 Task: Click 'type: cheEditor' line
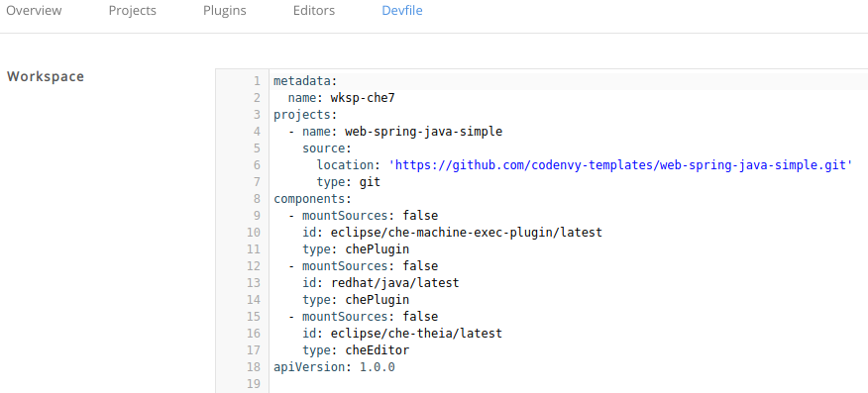point(356,350)
